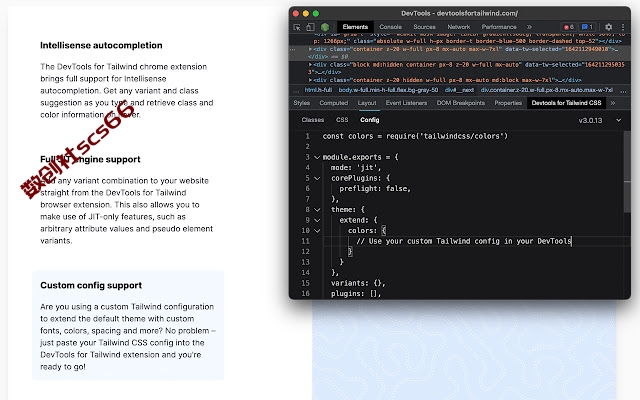
Task: Select the Layout pane tab
Action: tap(367, 103)
